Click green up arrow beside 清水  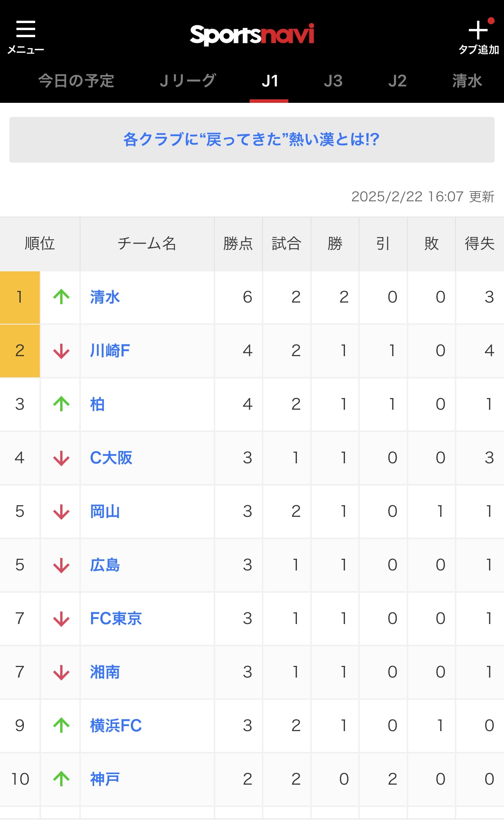61,297
